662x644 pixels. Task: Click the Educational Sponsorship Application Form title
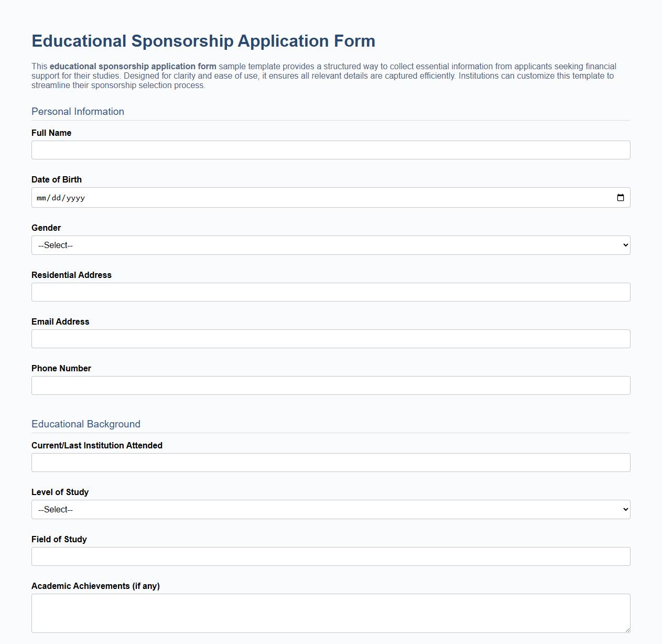click(203, 41)
